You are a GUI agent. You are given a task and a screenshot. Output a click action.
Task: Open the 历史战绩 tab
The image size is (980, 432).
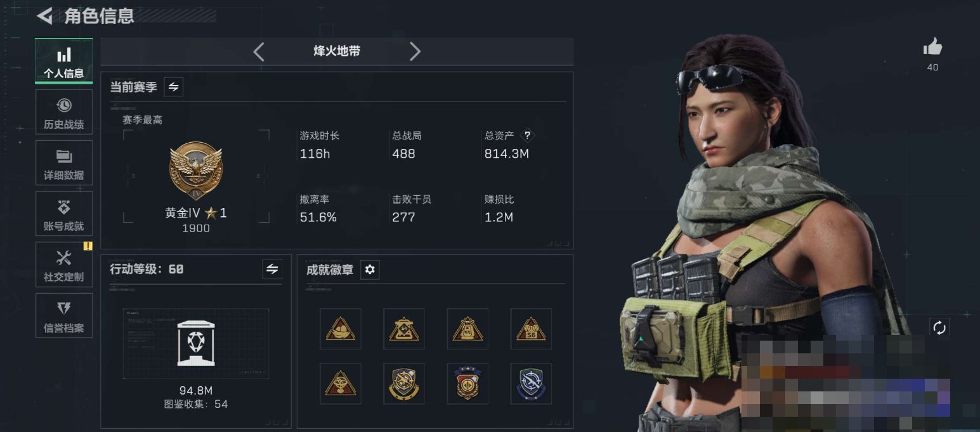tap(63, 112)
